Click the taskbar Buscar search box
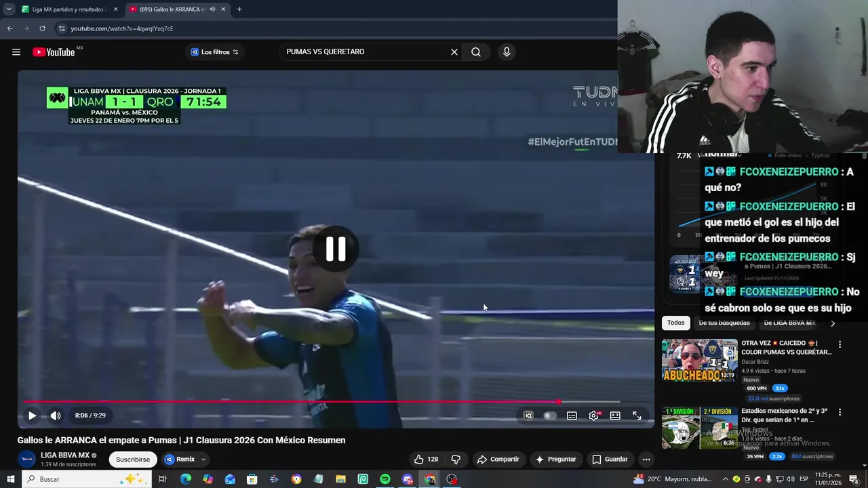This screenshot has width=868, height=488. pyautogui.click(x=87, y=479)
